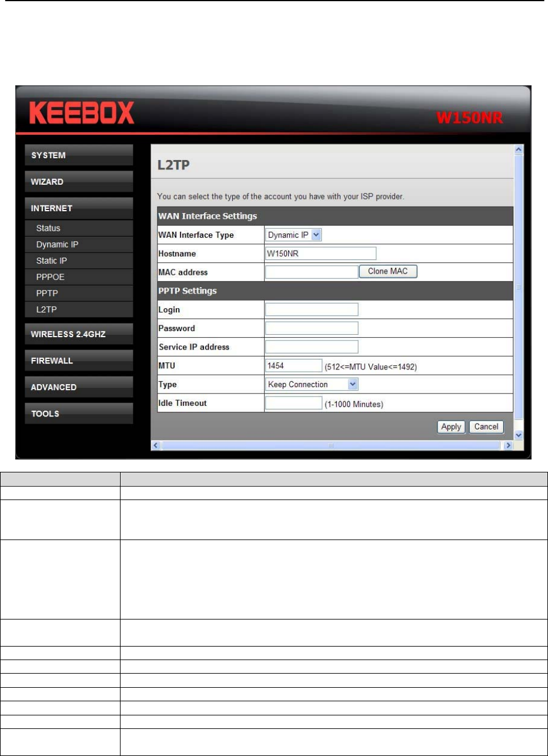The height and width of the screenshot is (756, 548).
Task: Click the vertical scrollbar down arrow
Action: 519,435
